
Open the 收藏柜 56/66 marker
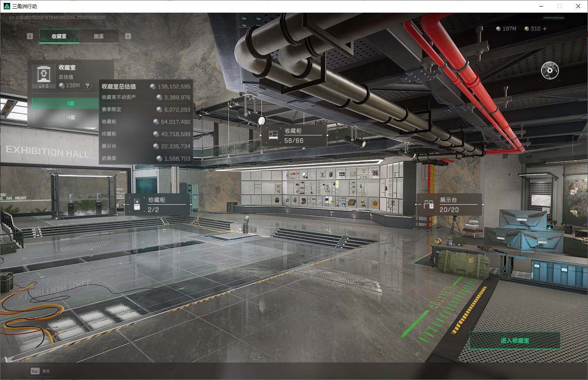coord(294,135)
